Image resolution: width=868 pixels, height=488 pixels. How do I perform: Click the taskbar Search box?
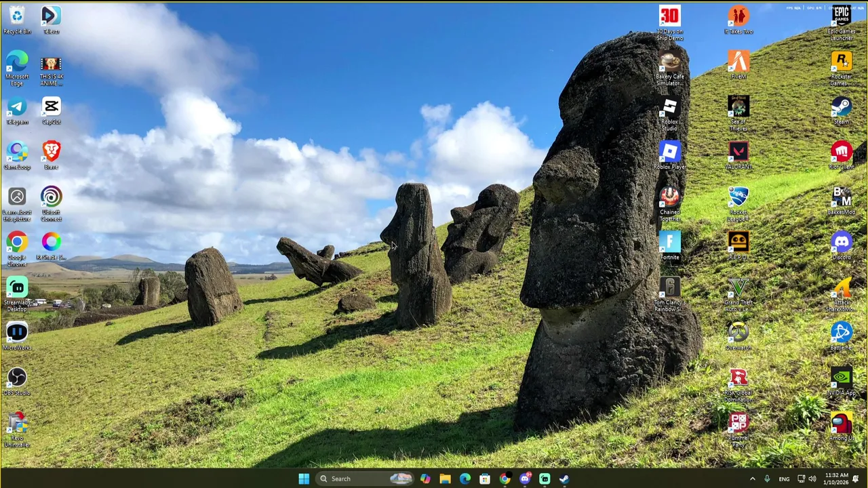pyautogui.click(x=365, y=479)
